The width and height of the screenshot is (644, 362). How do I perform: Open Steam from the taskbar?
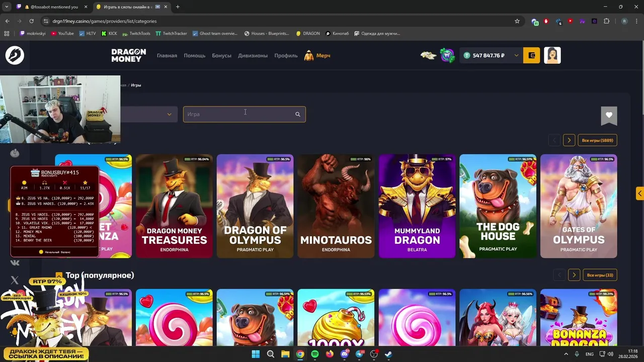389,354
